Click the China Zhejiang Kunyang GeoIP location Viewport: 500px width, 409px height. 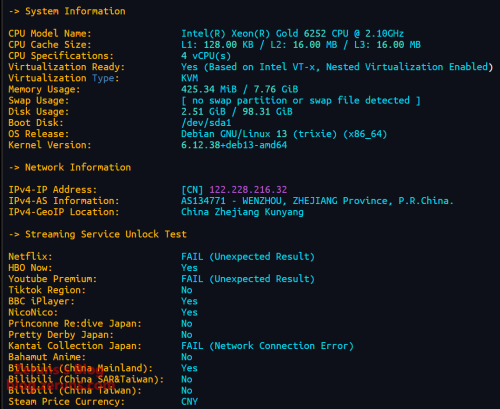click(x=242, y=212)
